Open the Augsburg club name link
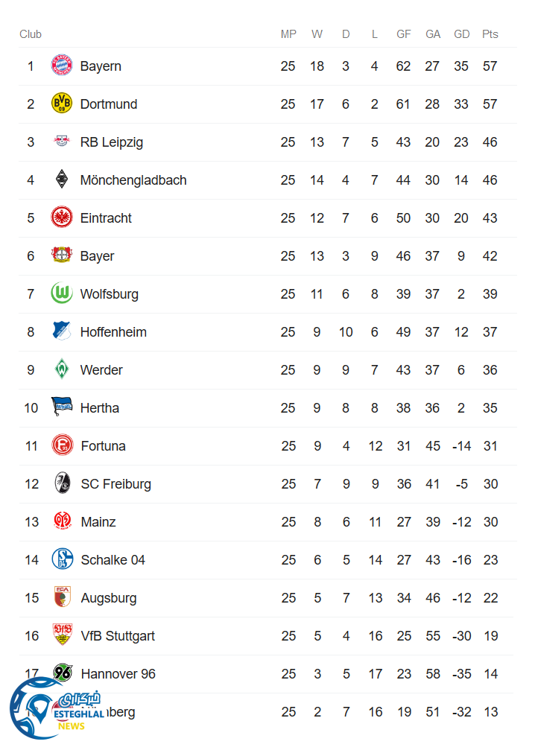The image size is (538, 756). 109,598
